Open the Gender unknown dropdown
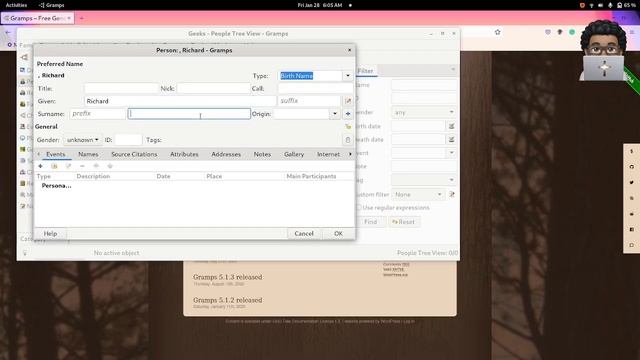Image resolution: width=640 pixels, height=360 pixels. click(82, 140)
